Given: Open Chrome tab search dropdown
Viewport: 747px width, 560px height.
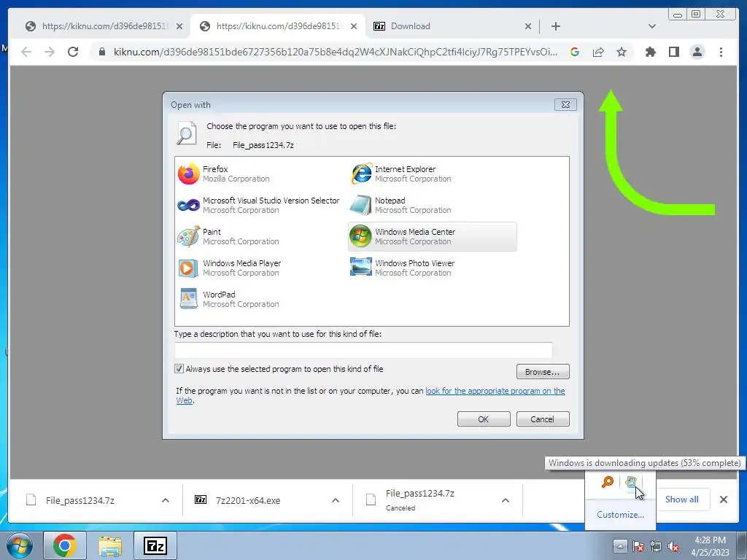Looking at the screenshot, I should pos(652,26).
